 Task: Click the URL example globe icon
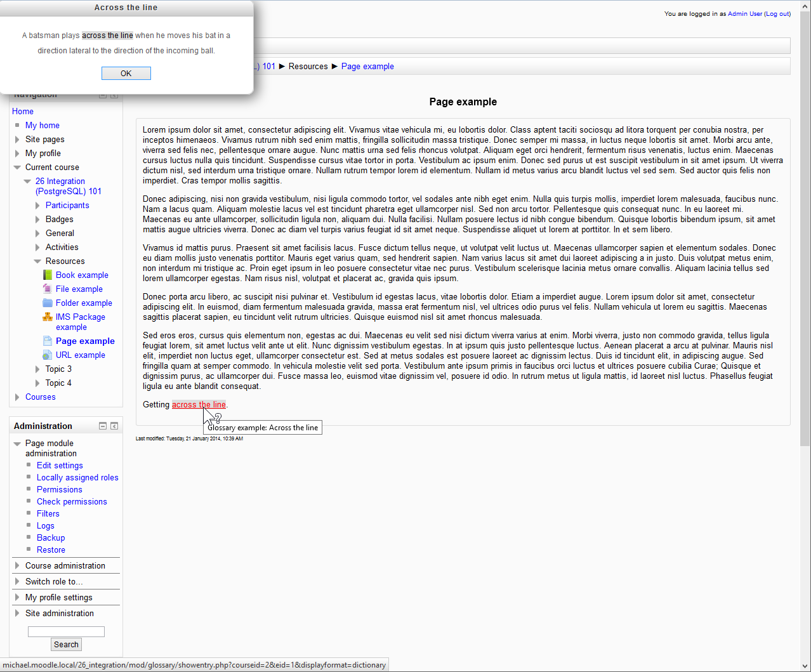48,355
